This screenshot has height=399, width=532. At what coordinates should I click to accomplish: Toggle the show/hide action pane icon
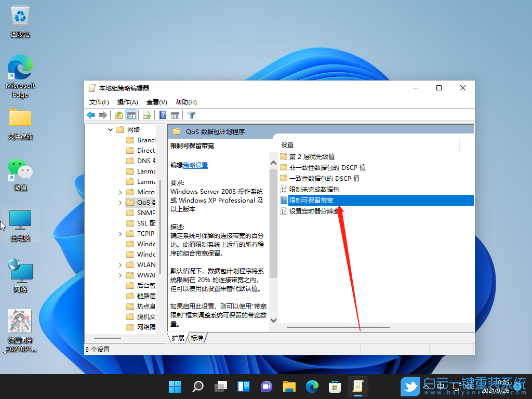point(176,115)
